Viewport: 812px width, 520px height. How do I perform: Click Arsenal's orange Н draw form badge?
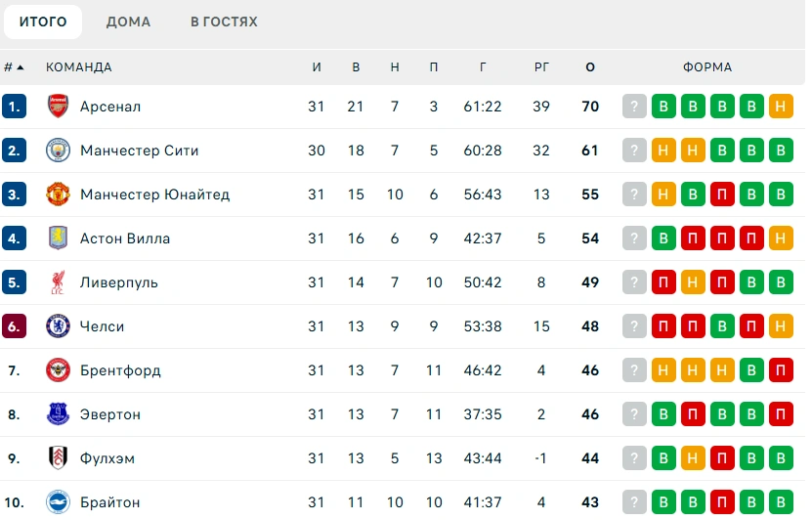coord(781,107)
